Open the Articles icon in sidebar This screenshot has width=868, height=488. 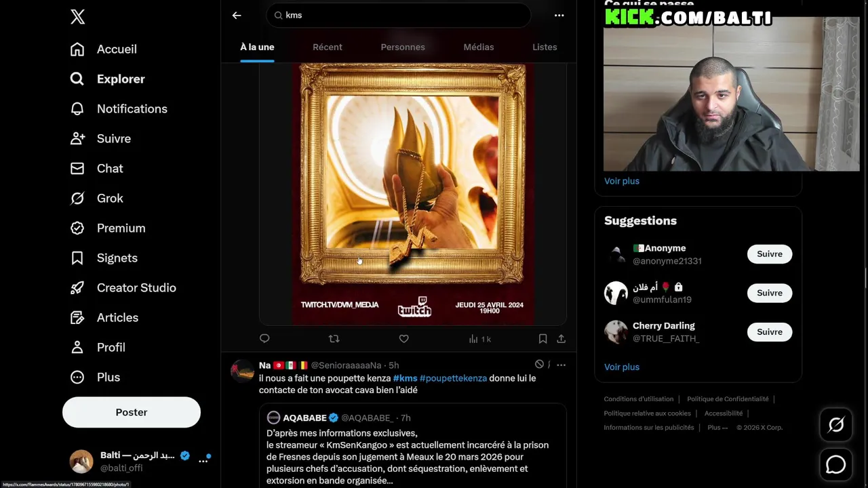click(x=77, y=318)
